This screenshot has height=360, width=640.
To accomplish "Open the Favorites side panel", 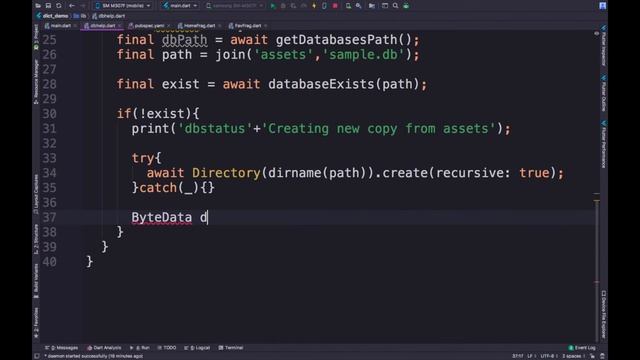I will [x=36, y=323].
